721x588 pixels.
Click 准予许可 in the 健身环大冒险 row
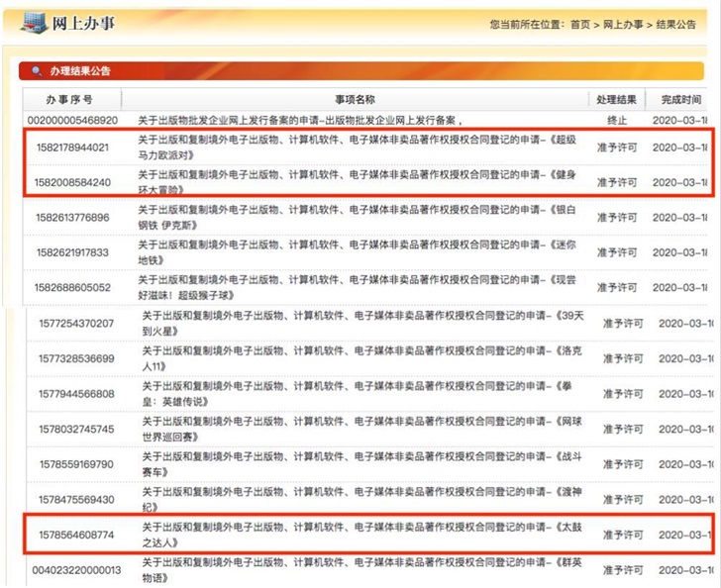click(x=617, y=182)
